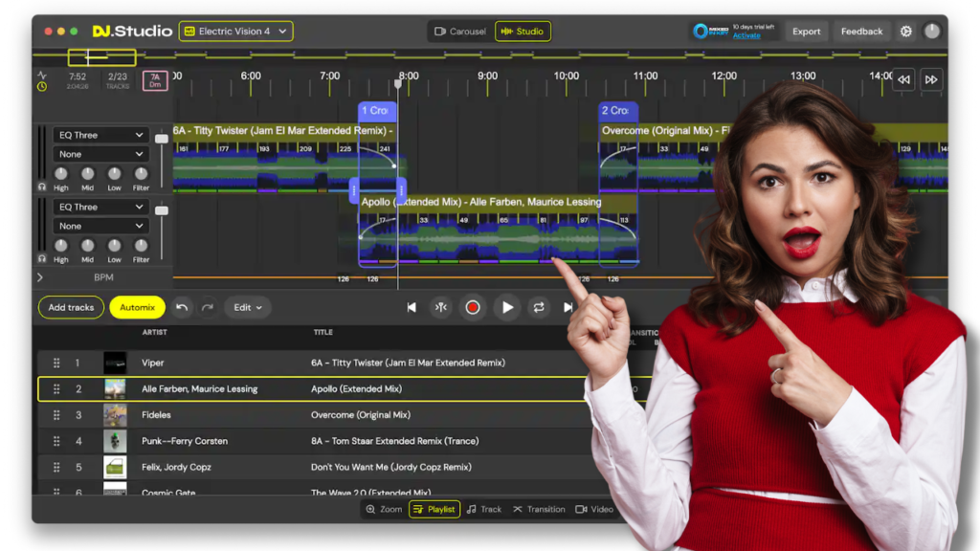The image size is (980, 551).
Task: Select the 1 Cro transition marker
Action: tap(377, 111)
